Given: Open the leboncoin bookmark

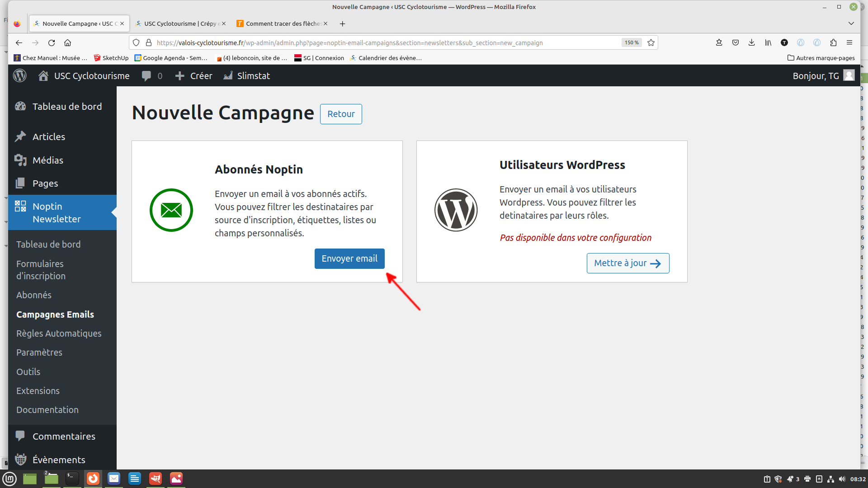Looking at the screenshot, I should 251,58.
